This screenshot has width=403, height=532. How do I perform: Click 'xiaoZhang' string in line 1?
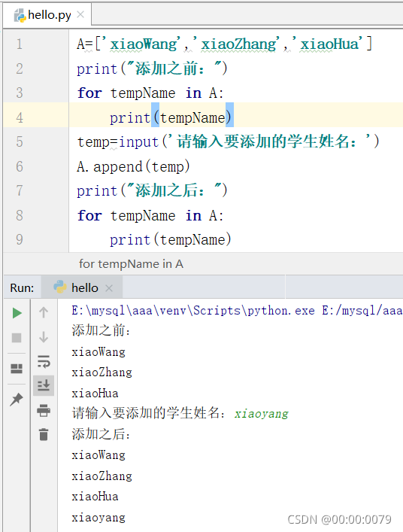coord(238,44)
